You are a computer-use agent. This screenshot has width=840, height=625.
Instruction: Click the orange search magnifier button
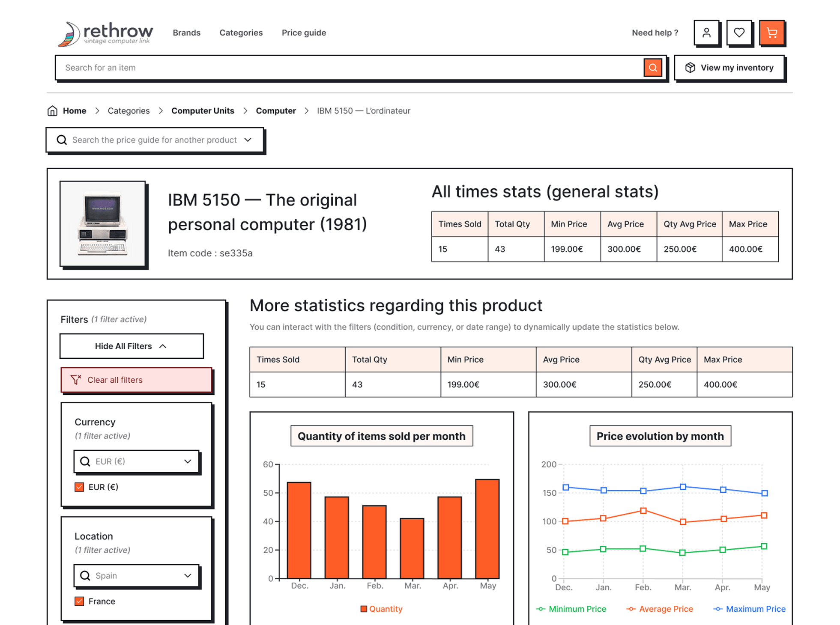click(x=653, y=68)
